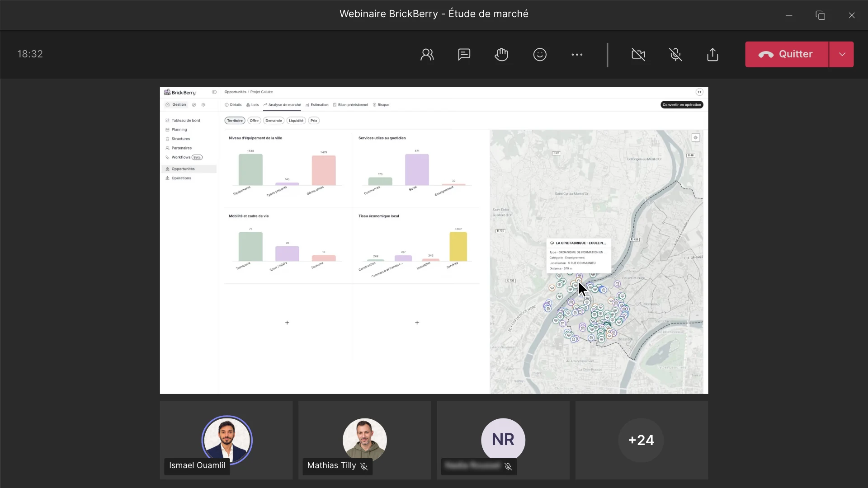Open the Détails tab
The height and width of the screenshot is (488, 868).
click(233, 105)
